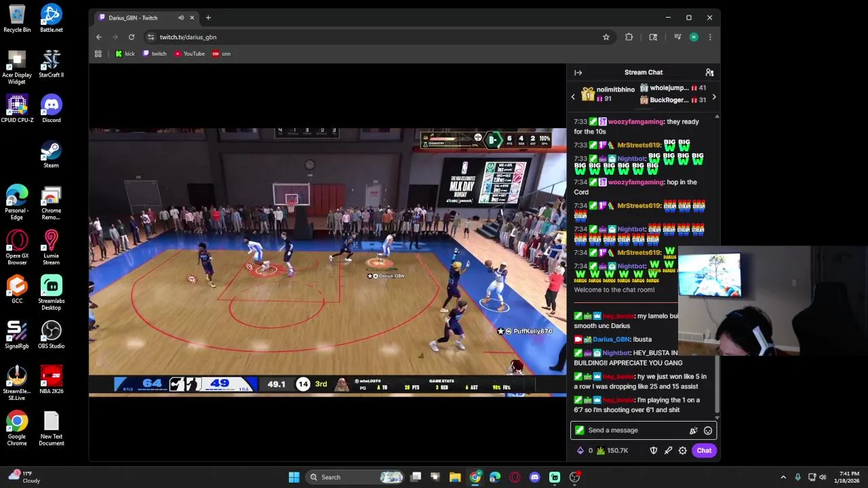Open StarCraft II desktop shortcut
868x488 pixels.
click(52, 64)
